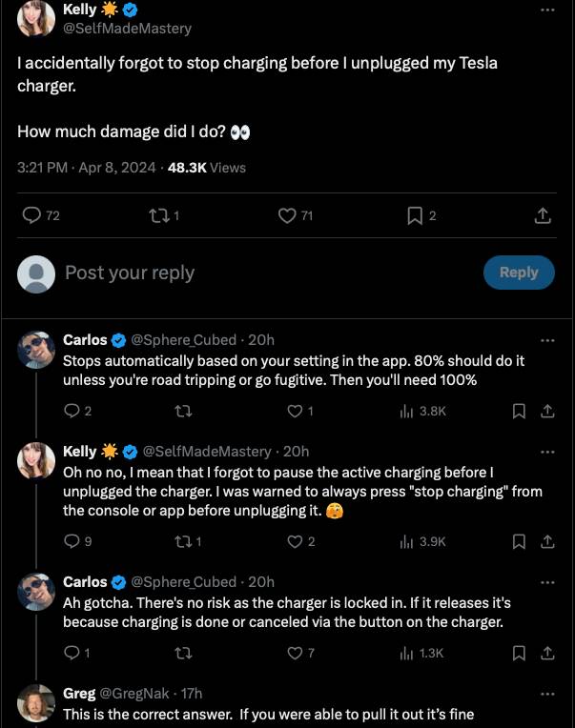
Task: Bookmark Kelly's main post
Action: (x=415, y=216)
